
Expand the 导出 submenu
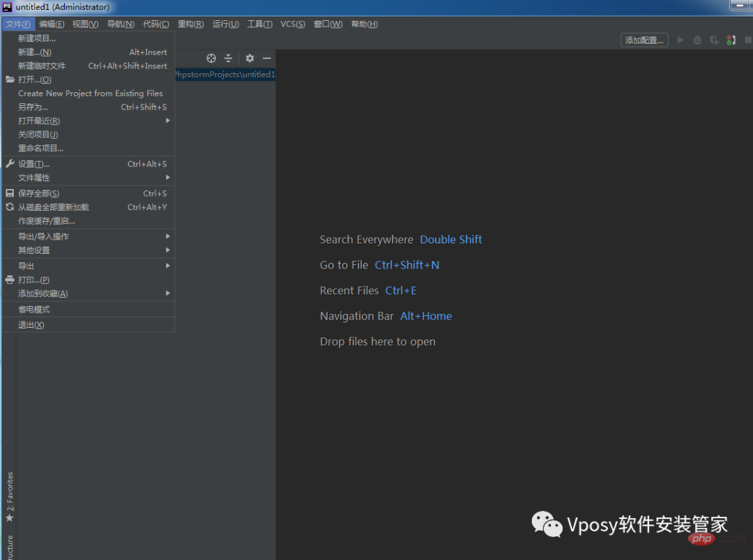89,266
